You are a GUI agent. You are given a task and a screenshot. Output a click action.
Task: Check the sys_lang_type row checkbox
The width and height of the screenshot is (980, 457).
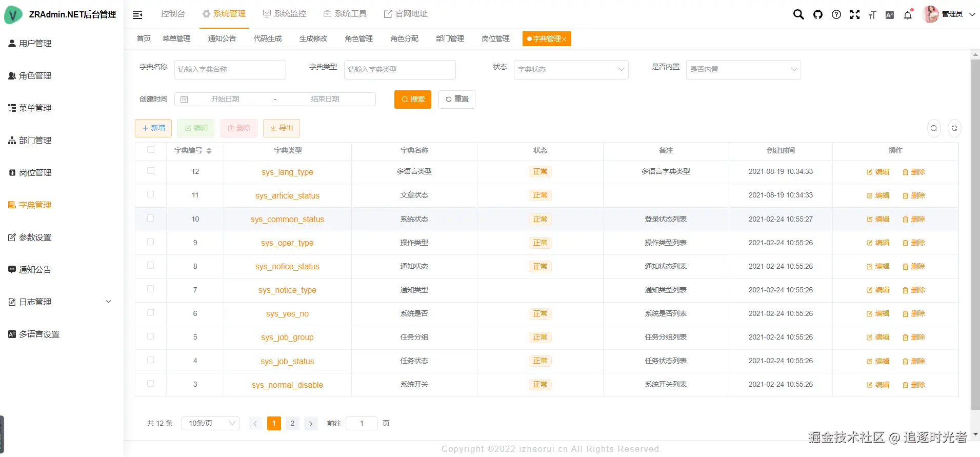point(151,171)
